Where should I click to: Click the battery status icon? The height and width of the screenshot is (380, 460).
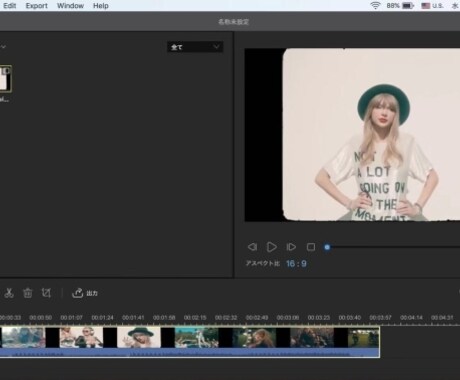(408, 6)
